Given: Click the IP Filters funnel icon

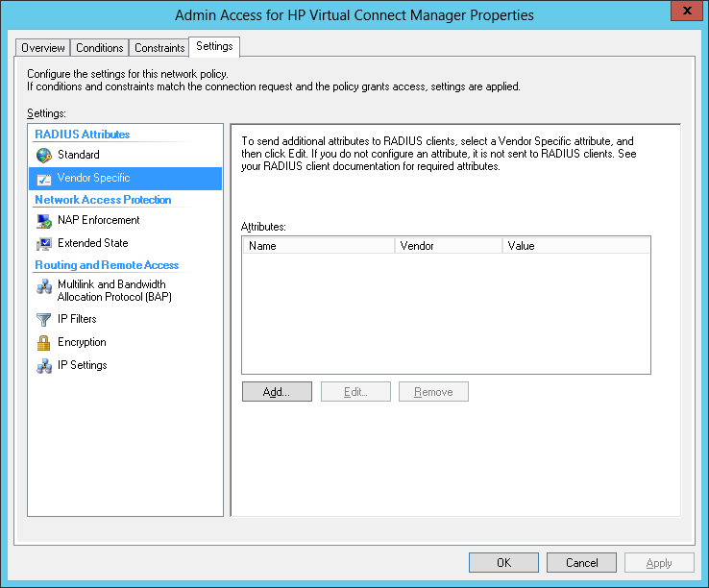Looking at the screenshot, I should click(43, 319).
